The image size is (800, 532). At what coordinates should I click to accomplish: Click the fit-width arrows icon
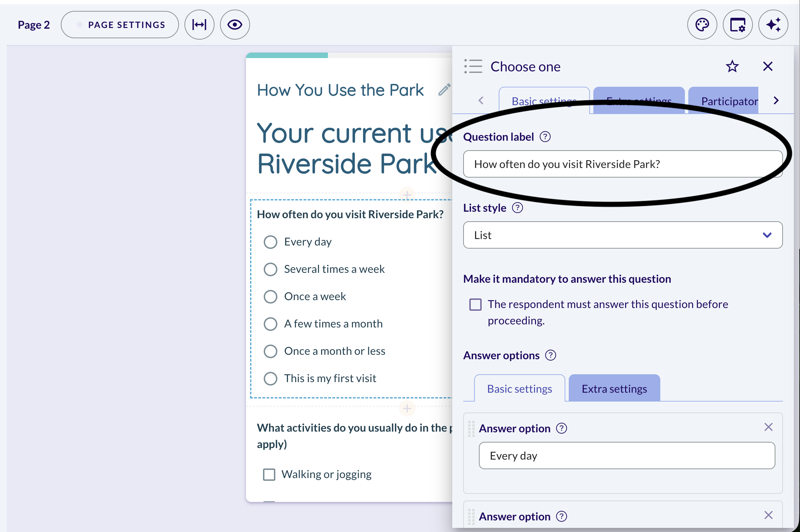[x=199, y=25]
